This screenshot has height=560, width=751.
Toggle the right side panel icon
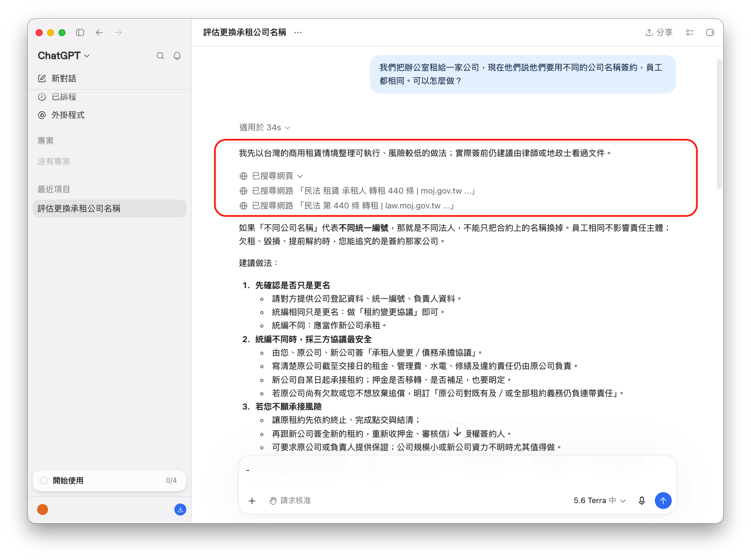(x=710, y=33)
